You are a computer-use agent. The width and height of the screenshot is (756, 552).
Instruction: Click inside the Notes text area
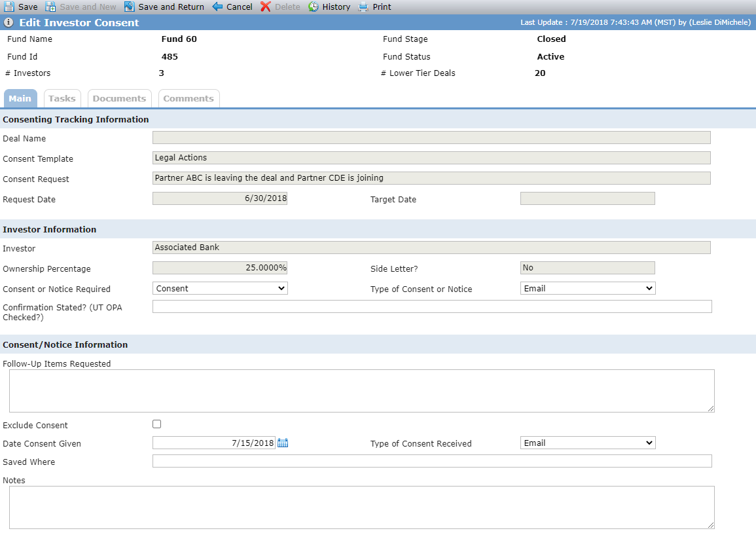(361, 507)
